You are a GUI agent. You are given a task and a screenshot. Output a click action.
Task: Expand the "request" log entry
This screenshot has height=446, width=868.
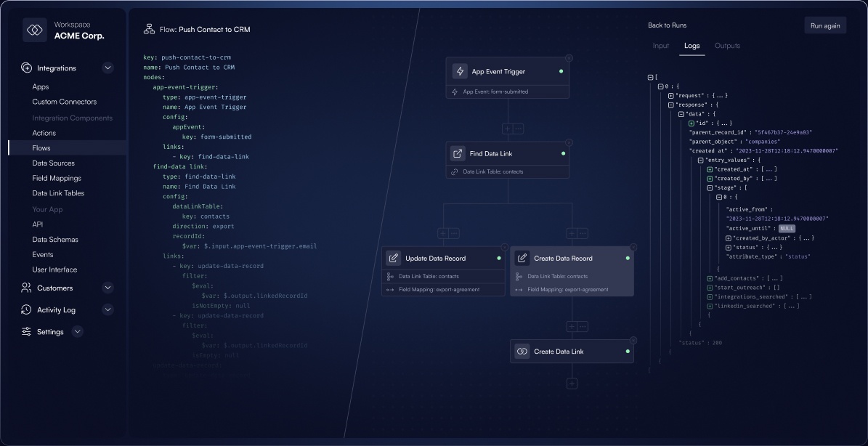click(x=671, y=96)
